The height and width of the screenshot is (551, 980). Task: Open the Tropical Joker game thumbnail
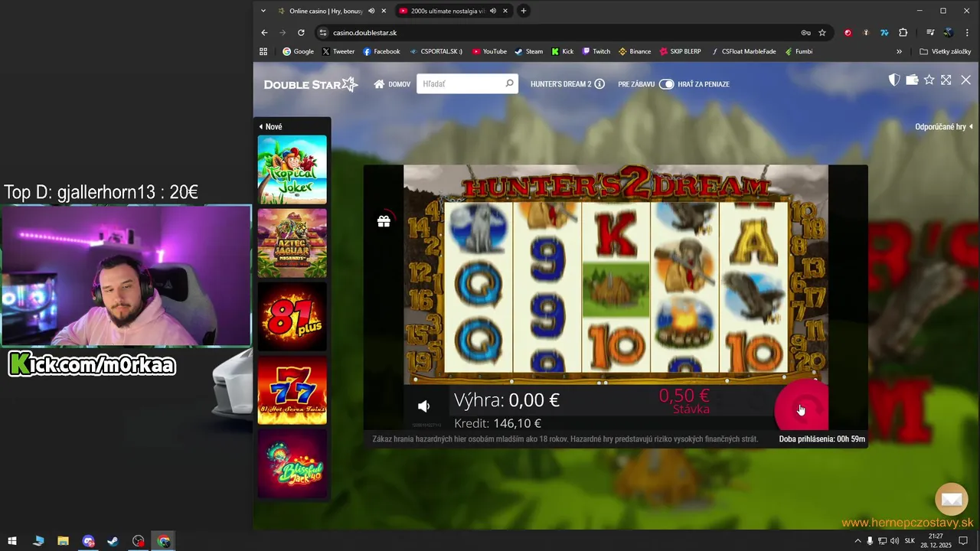[292, 170]
